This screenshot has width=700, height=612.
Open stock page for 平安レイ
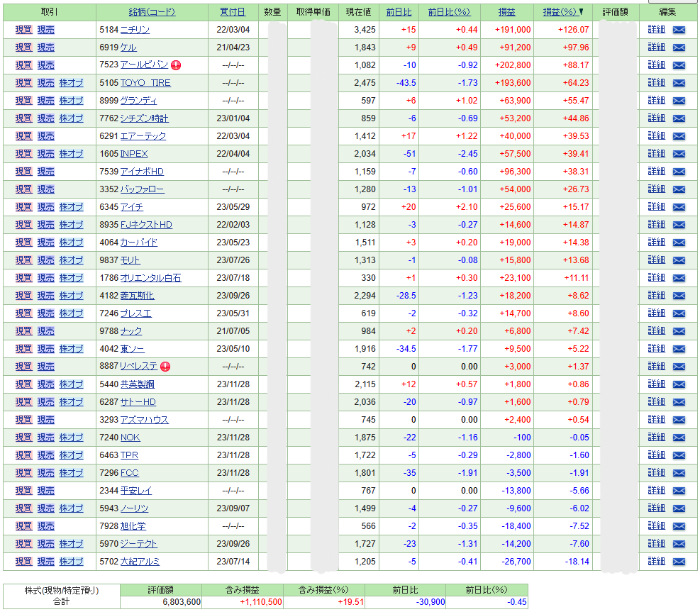136,491
